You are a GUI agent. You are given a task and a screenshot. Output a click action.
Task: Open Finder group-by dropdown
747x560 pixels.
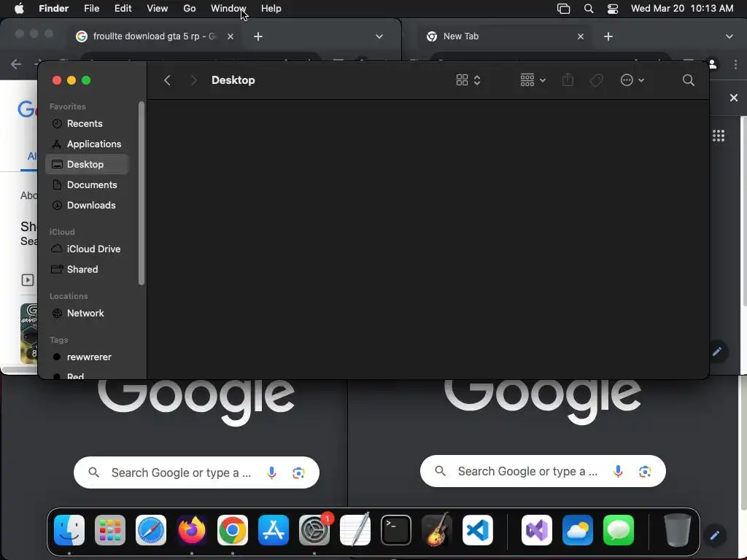tap(533, 80)
